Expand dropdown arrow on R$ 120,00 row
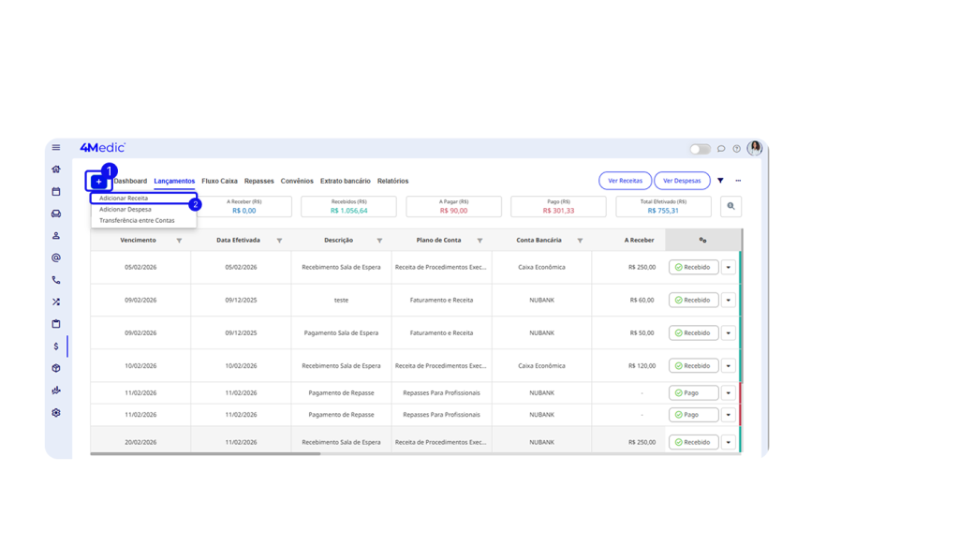The image size is (959, 560). tap(729, 365)
